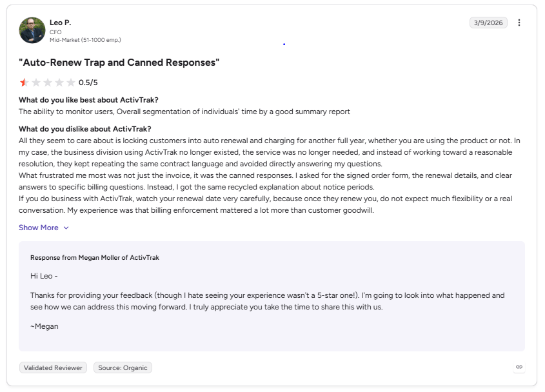
Task: Click the second gray rating star
Action: [36, 83]
